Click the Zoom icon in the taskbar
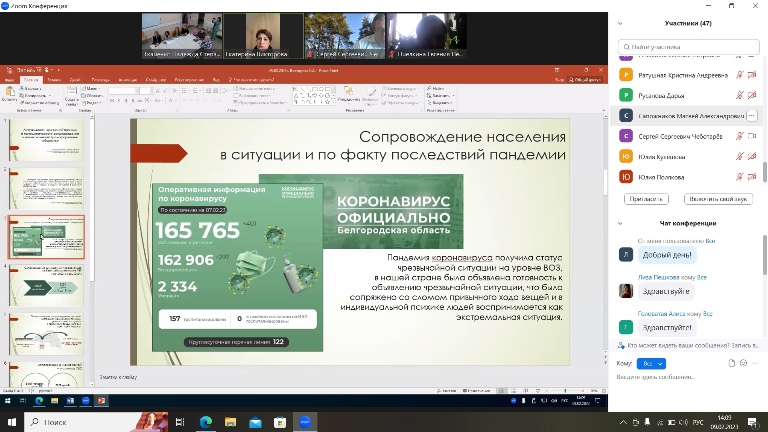This screenshot has height=432, width=768. coord(306,422)
